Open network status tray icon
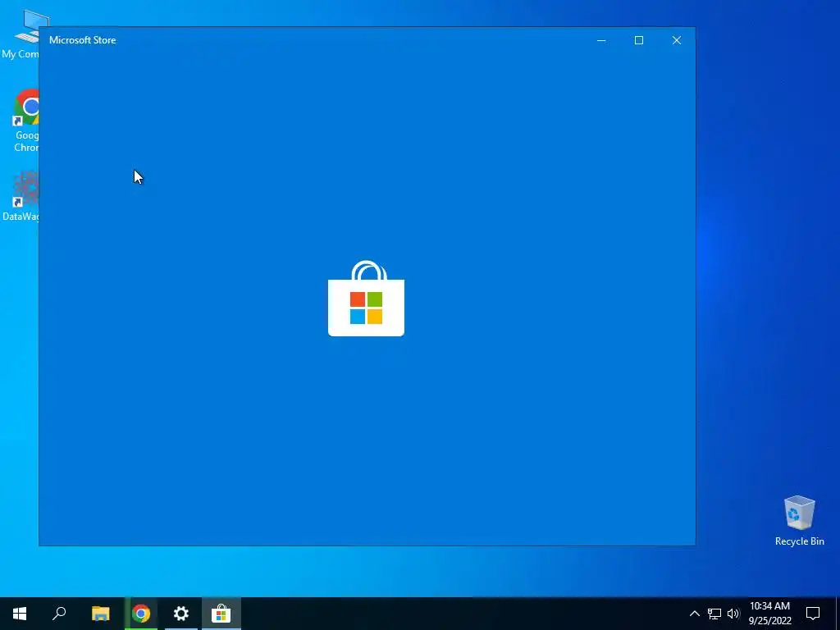The image size is (840, 630). 714,614
